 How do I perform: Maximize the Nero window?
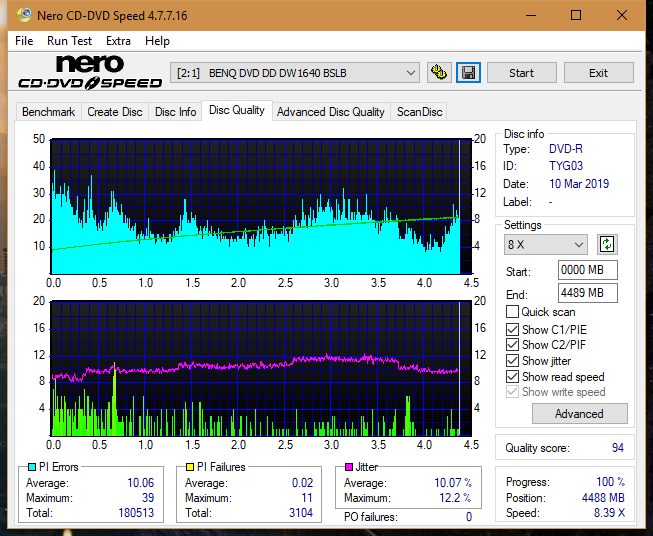point(576,15)
